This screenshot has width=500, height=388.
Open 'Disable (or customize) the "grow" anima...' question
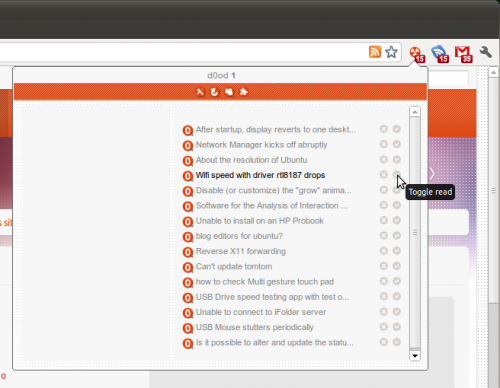pyautogui.click(x=273, y=191)
